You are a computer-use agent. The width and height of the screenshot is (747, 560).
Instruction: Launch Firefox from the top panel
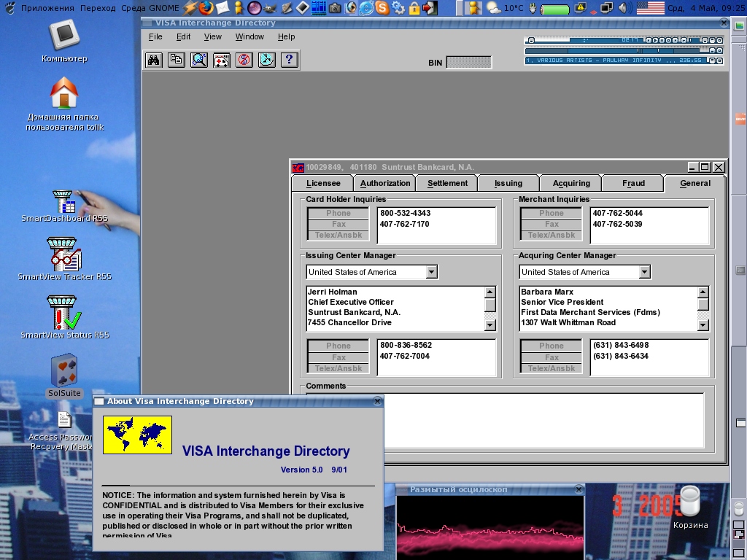[206, 7]
